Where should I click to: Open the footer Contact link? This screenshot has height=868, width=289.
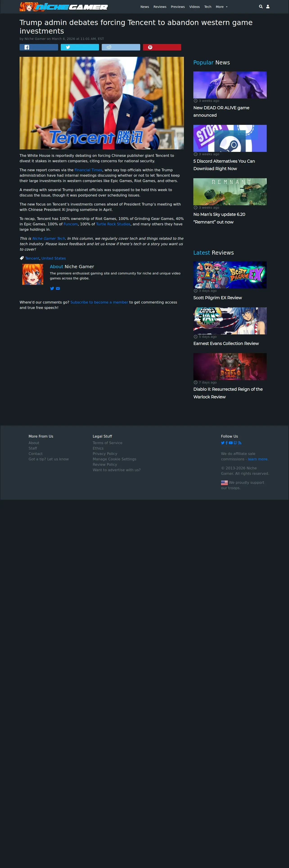35,454
